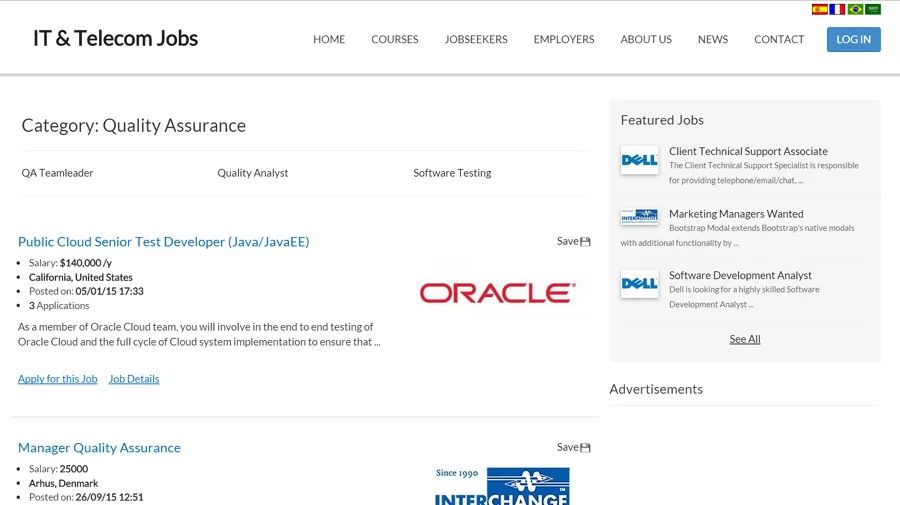
Task: Switch language using the Spanish flag
Action: tap(820, 9)
